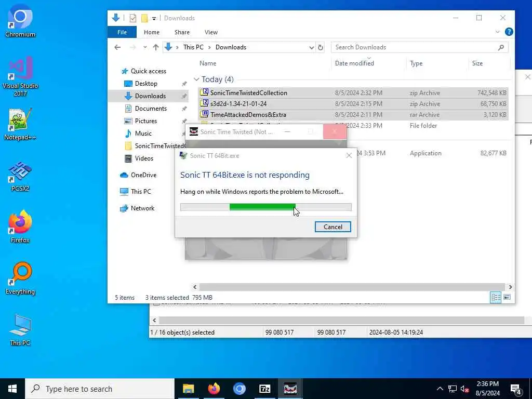Open the network status tray icon
This screenshot has width=532, height=399.
coord(453,389)
